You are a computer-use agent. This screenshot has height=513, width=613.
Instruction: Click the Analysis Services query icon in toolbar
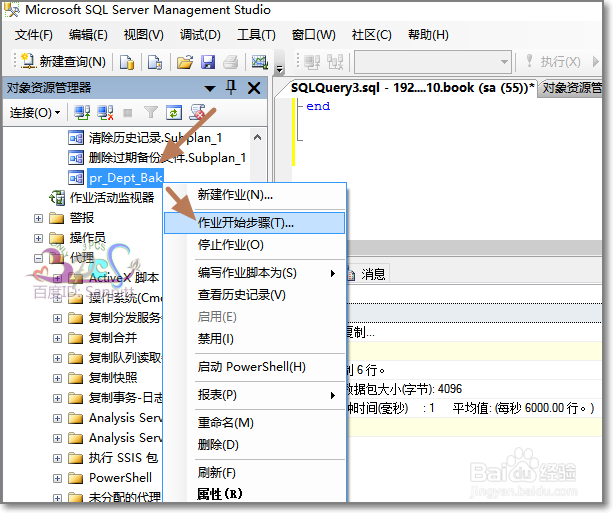pyautogui.click(x=155, y=62)
